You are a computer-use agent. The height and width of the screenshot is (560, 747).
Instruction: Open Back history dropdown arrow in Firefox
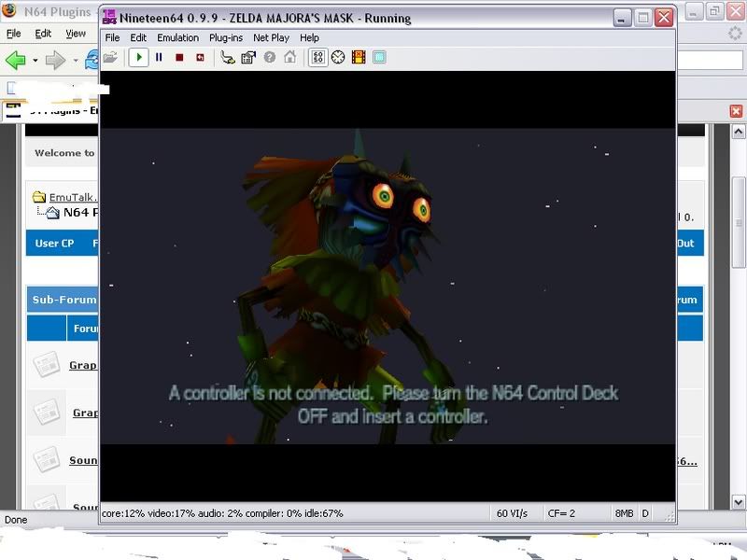click(35, 61)
